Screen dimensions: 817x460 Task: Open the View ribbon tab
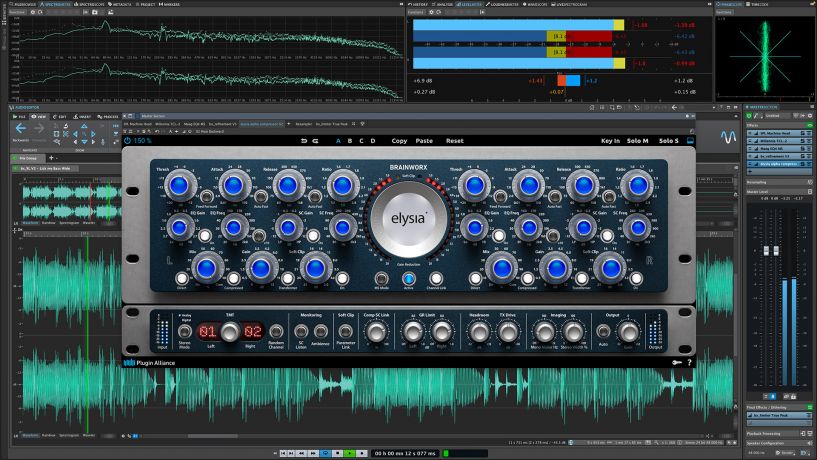tap(39, 117)
